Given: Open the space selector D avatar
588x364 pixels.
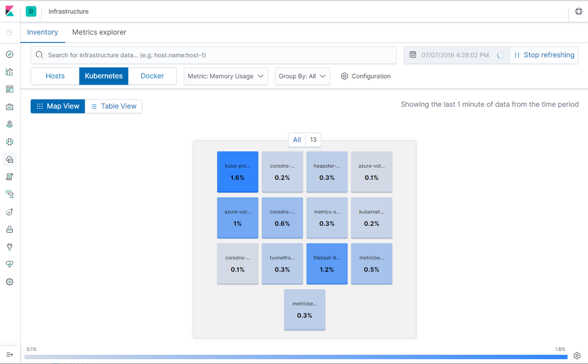Looking at the screenshot, I should [31, 11].
